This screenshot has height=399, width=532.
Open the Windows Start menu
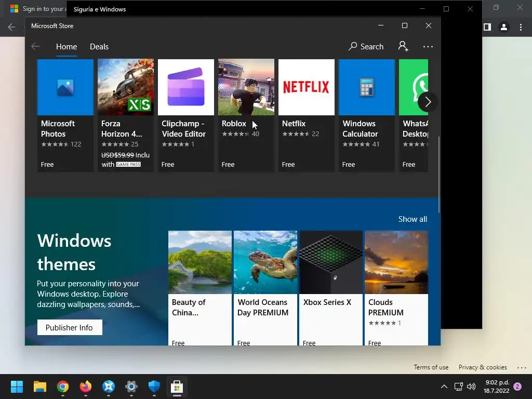click(17, 387)
